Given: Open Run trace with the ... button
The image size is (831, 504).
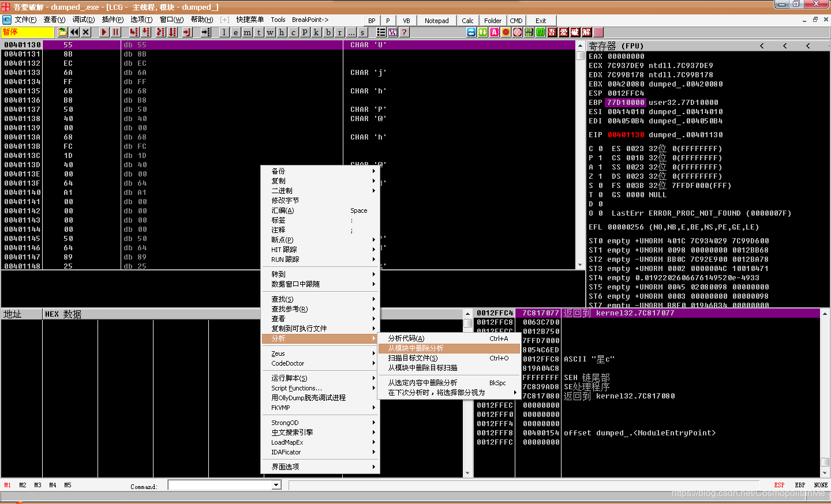Looking at the screenshot, I should 351,32.
